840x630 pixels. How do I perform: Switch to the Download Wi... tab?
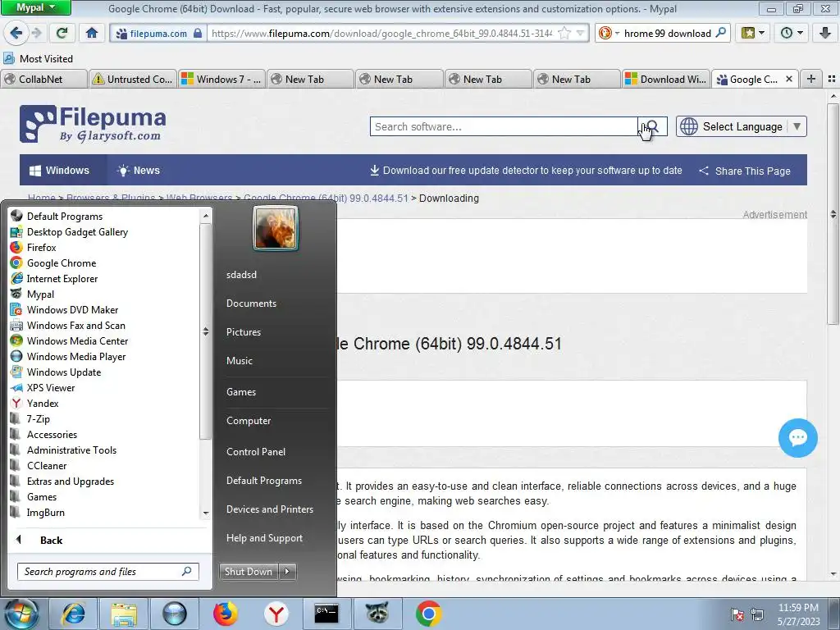[x=666, y=79]
